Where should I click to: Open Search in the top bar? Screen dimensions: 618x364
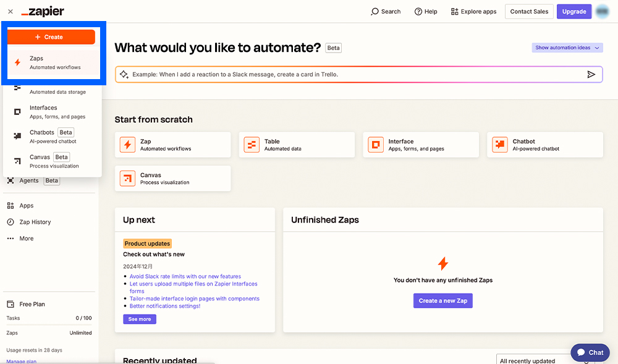(386, 11)
